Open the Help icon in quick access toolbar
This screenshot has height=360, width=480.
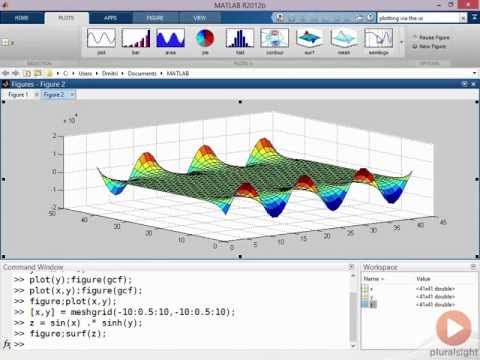pyautogui.click(x=371, y=17)
